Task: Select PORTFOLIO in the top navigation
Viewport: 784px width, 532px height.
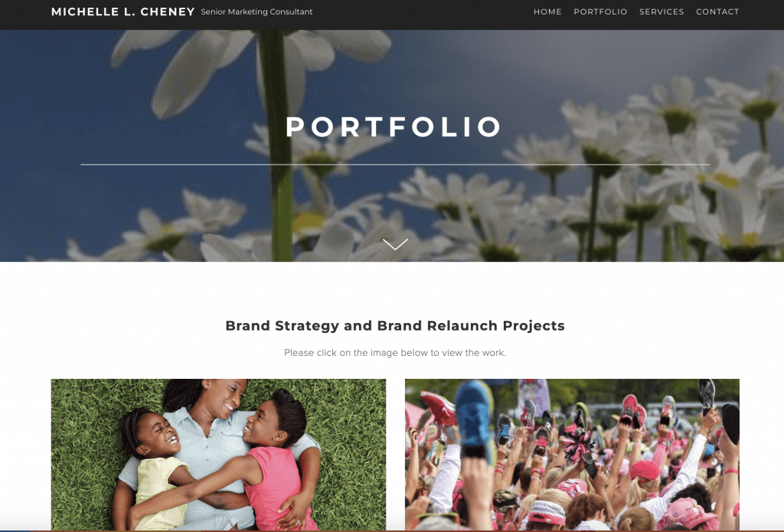Action: [600, 11]
